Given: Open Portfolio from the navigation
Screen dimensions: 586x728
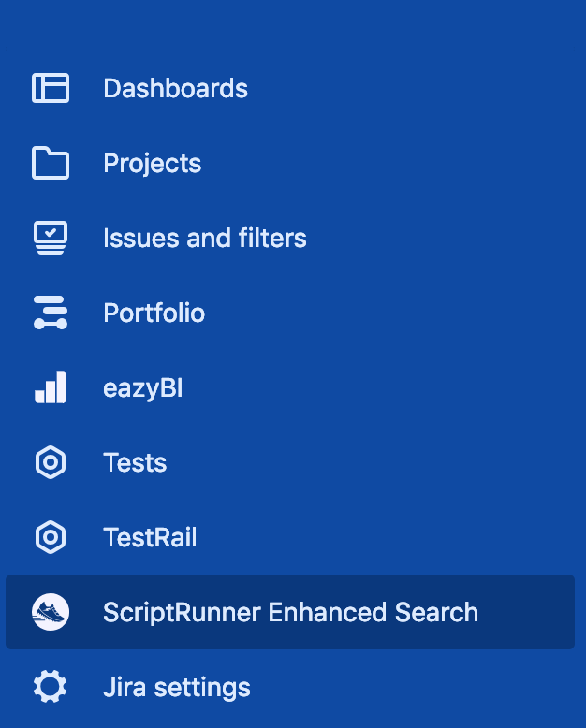Looking at the screenshot, I should coord(154,313).
